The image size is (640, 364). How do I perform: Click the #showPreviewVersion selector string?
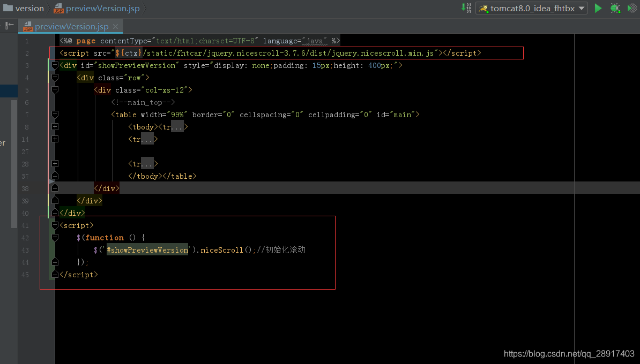click(x=147, y=250)
